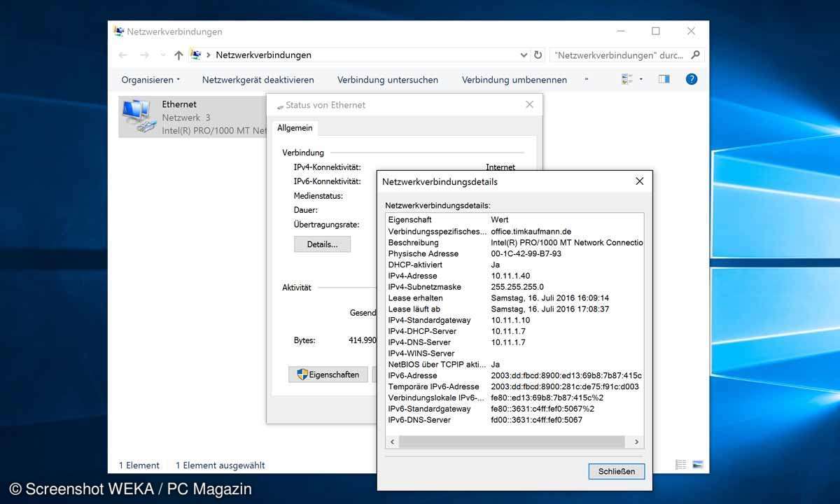Image resolution: width=840 pixels, height=504 pixels.
Task: Select the Temporäre IPv6-Adresse row
Action: click(514, 386)
